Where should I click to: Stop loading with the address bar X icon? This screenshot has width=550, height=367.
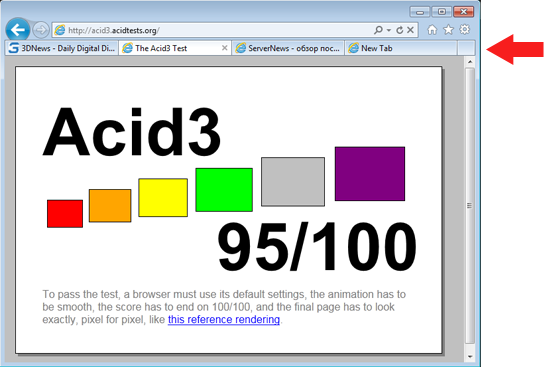pos(410,30)
